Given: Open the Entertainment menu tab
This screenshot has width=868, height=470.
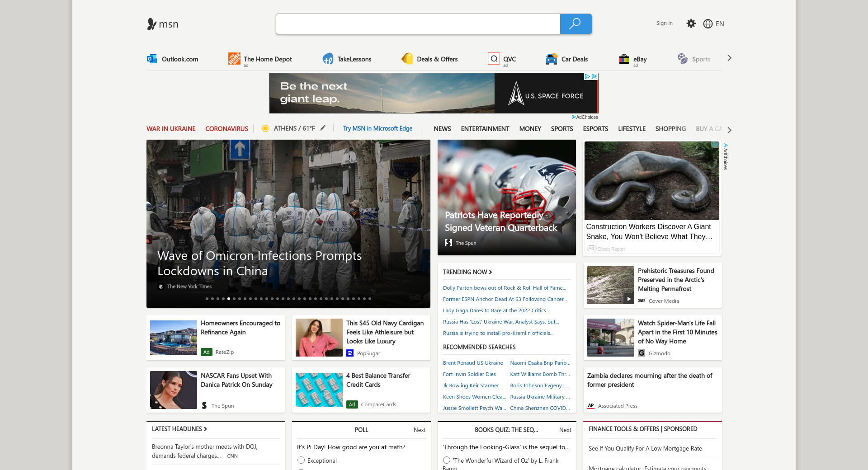Looking at the screenshot, I should point(485,129).
